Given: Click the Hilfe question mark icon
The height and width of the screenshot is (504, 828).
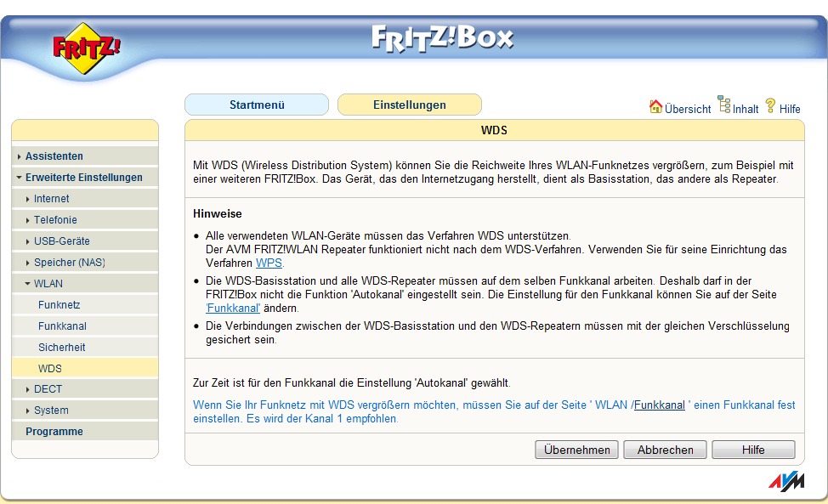Looking at the screenshot, I should pos(770,105).
